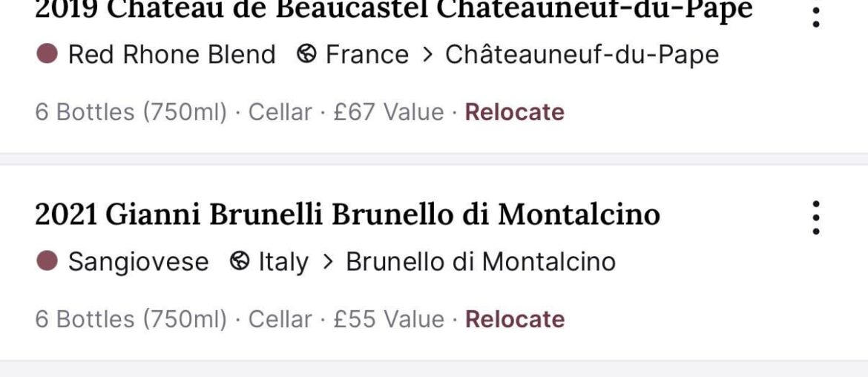Viewport: 868px width, 377px height.
Task: Click the £67 Value text
Action: 388,113
